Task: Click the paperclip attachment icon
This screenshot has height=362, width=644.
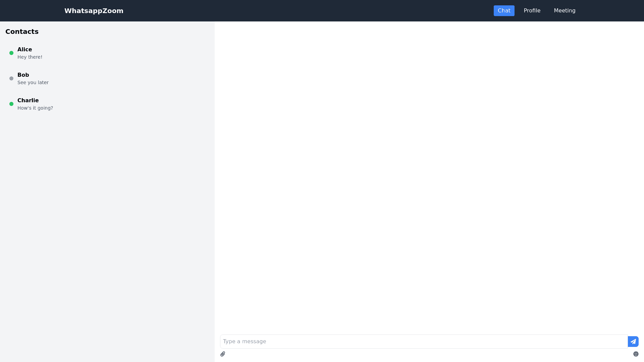Action: (223, 354)
